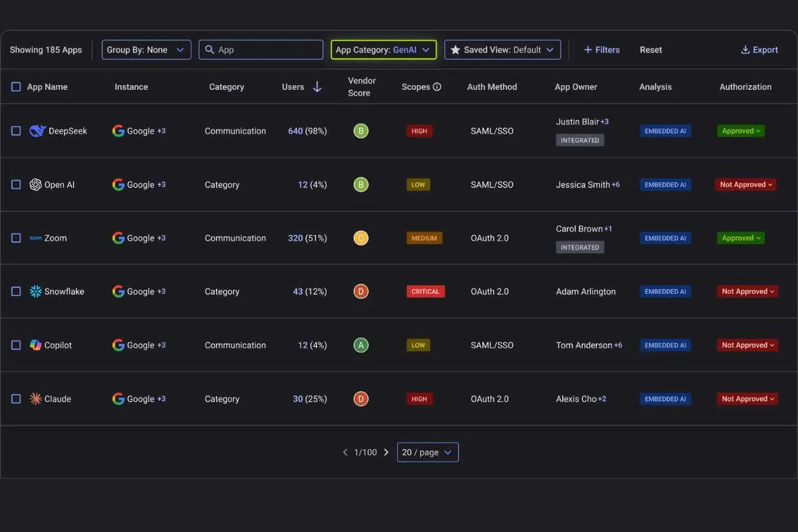The height and width of the screenshot is (532, 798).
Task: Open Claude Not Approved dropdown
Action: point(747,399)
